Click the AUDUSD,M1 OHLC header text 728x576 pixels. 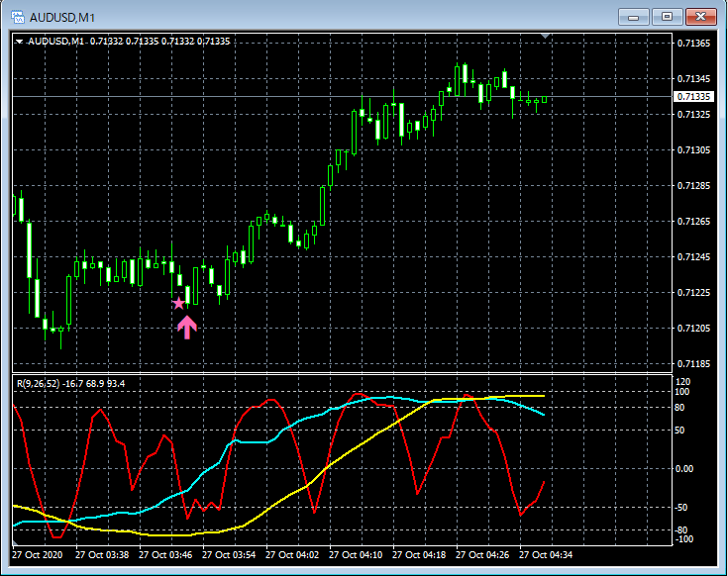[129, 42]
